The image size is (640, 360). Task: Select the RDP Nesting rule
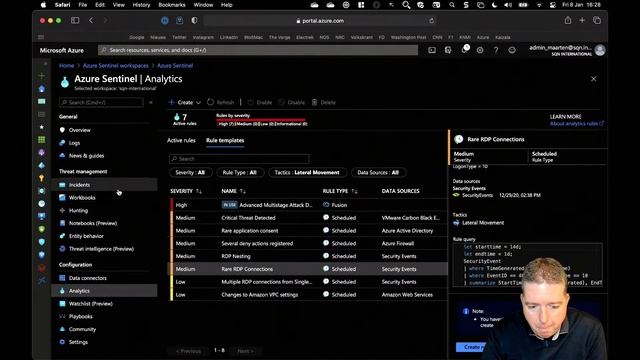[x=309, y=256]
